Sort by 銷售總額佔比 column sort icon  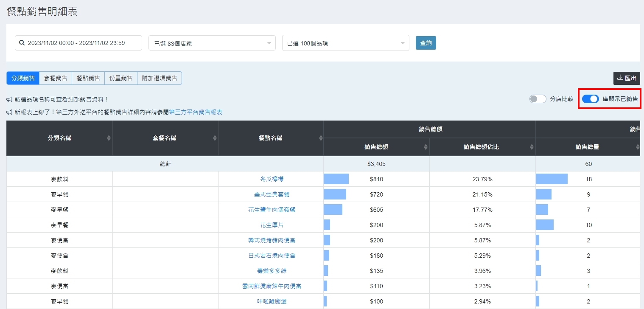pos(532,147)
